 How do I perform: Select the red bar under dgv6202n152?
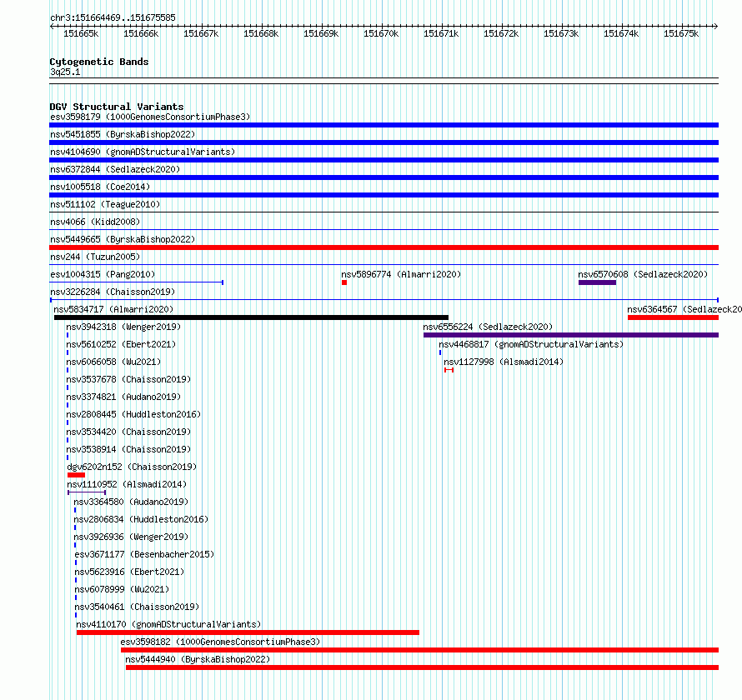pyautogui.click(x=76, y=475)
